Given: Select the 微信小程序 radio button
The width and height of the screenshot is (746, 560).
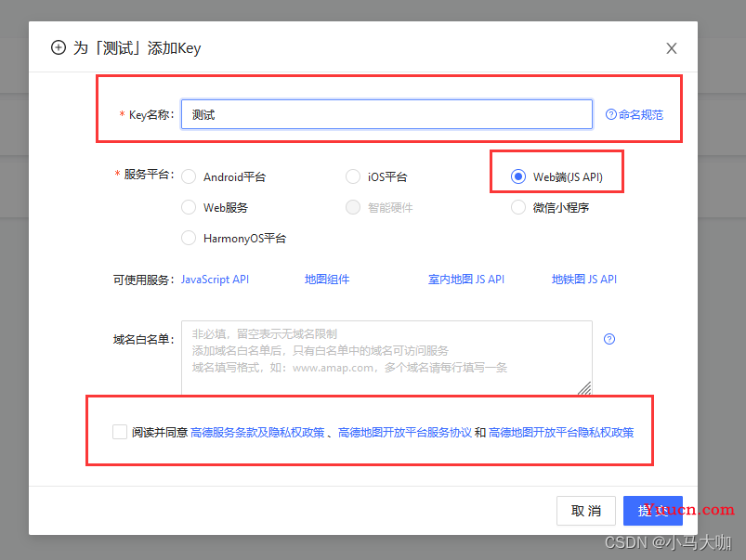Looking at the screenshot, I should click(518, 207).
